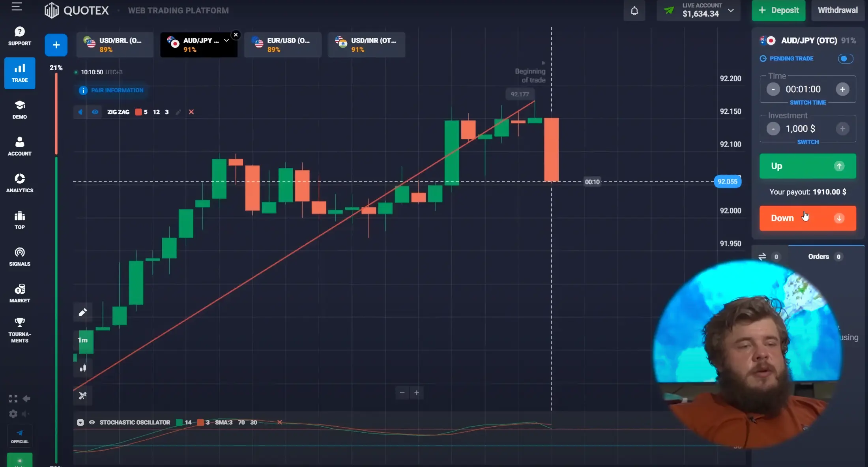Screen dimensions: 868x467
Task: Add a new asset tab with plus button
Action: [56, 45]
